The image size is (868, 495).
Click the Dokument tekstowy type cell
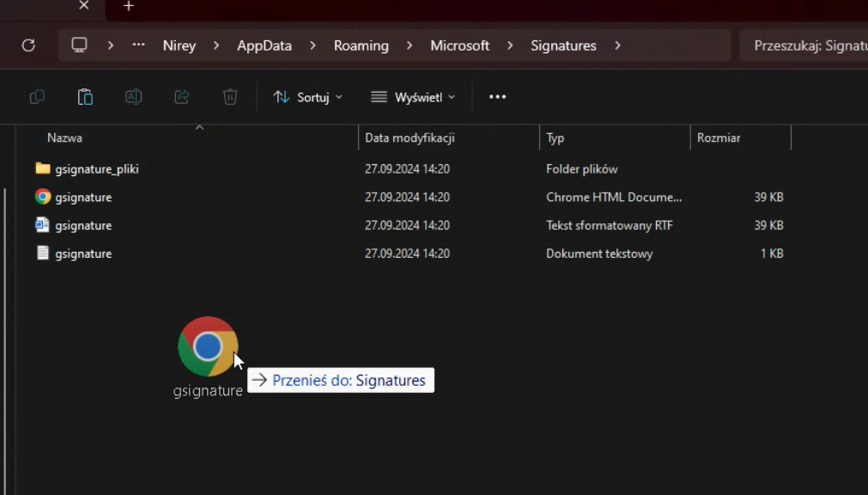click(599, 254)
